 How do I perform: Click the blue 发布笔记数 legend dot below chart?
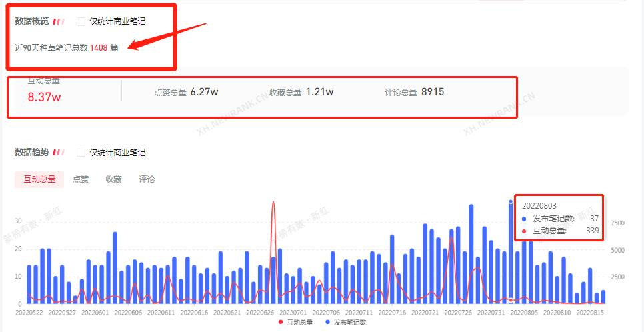coord(327,323)
